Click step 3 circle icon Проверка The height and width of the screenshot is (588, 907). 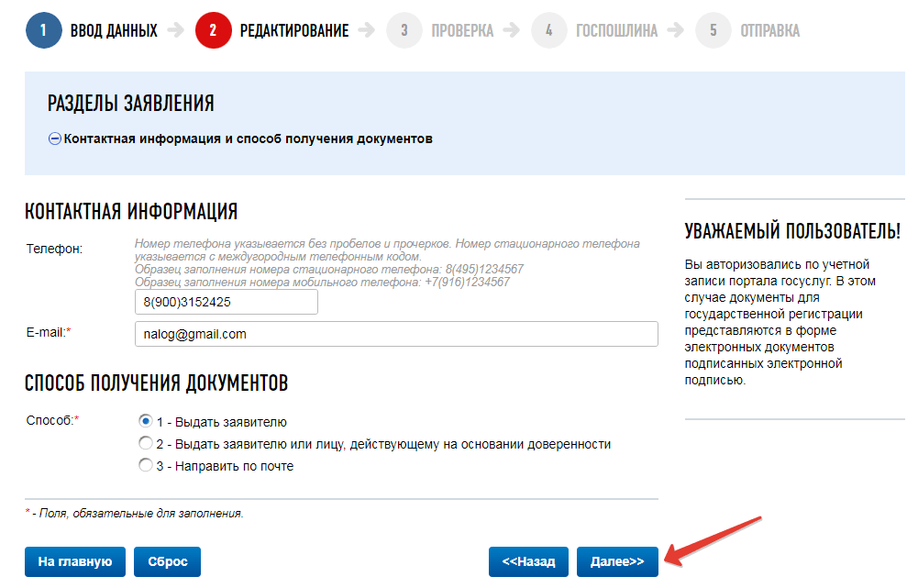coord(404,30)
